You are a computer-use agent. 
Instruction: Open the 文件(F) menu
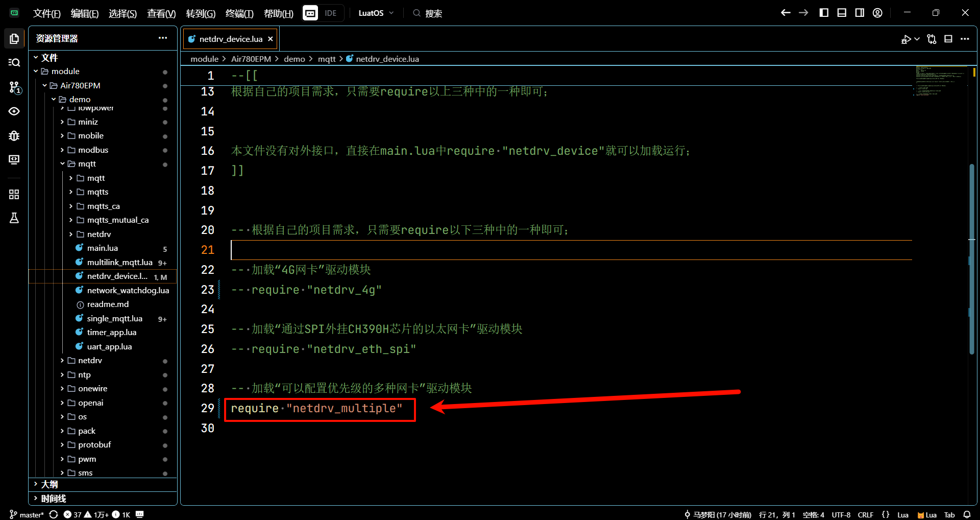coord(47,13)
